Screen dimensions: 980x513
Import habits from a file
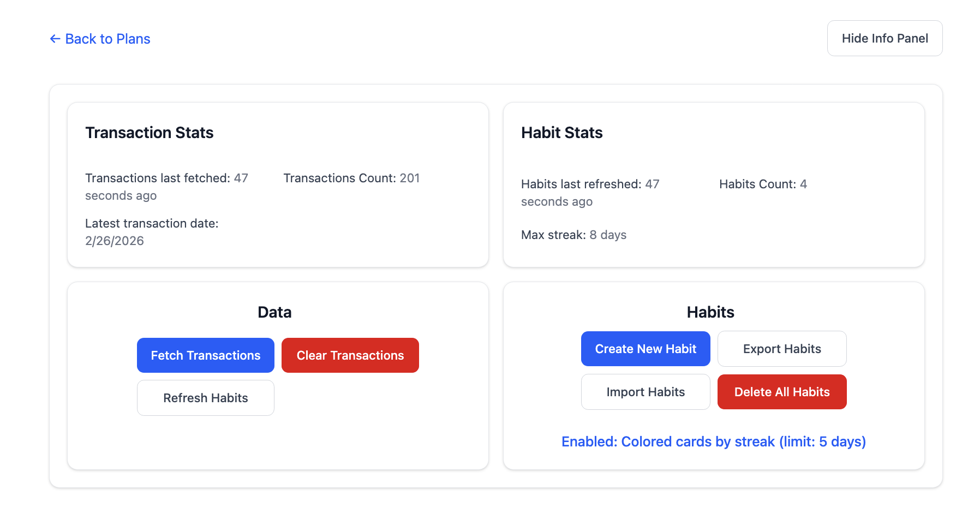point(645,392)
